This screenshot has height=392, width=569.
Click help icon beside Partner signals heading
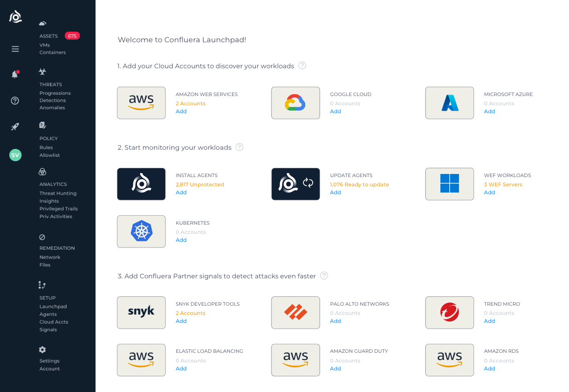pos(324,276)
